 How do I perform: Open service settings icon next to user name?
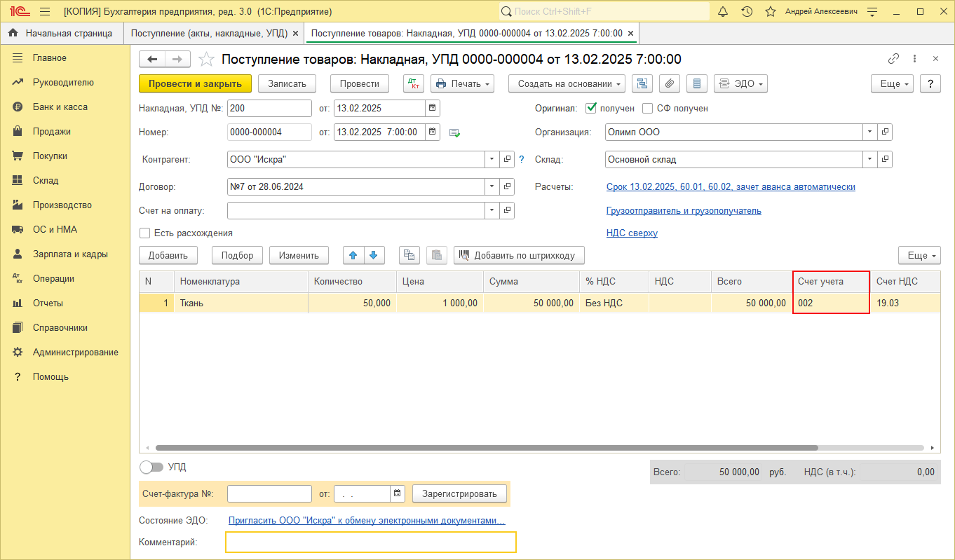tap(872, 11)
